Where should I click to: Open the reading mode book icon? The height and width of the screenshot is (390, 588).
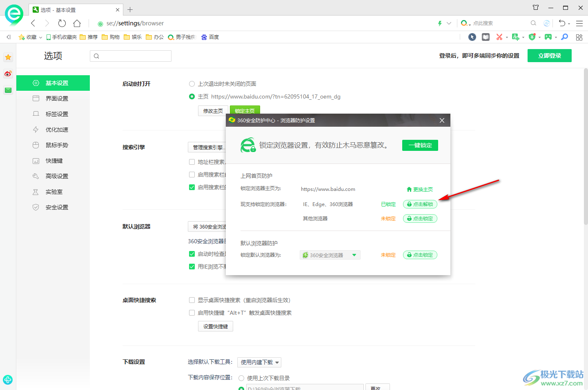coord(486,37)
